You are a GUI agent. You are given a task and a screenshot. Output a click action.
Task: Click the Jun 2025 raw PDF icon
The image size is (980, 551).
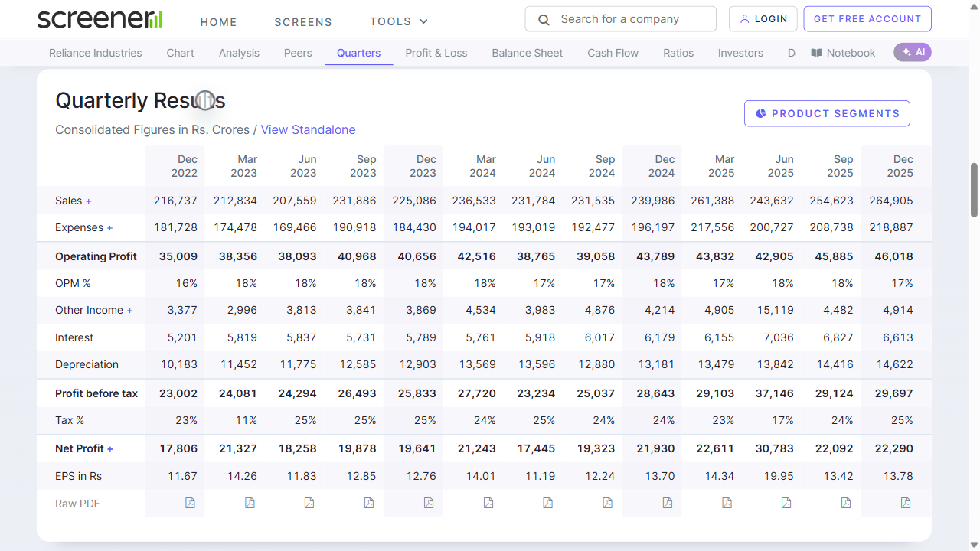(786, 503)
